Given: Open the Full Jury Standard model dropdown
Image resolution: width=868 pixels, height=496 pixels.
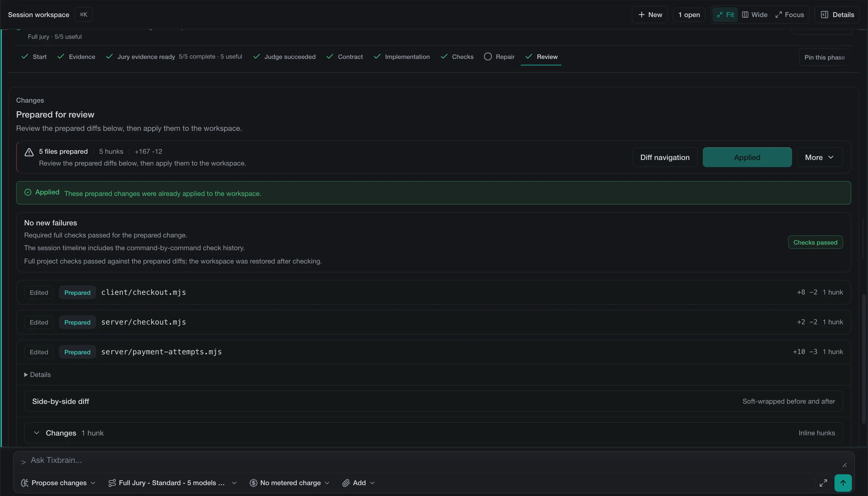Looking at the screenshot, I should pos(172,483).
